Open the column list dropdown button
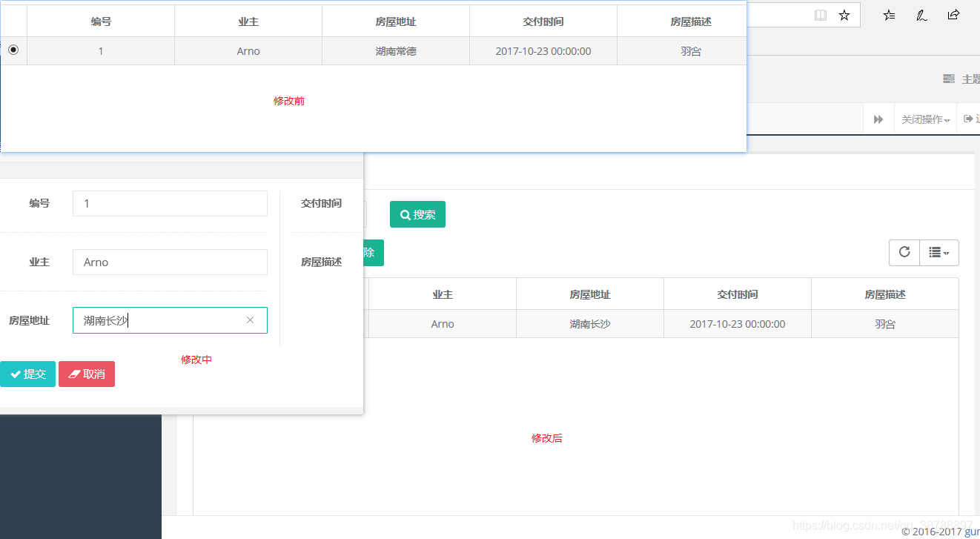 939,252
